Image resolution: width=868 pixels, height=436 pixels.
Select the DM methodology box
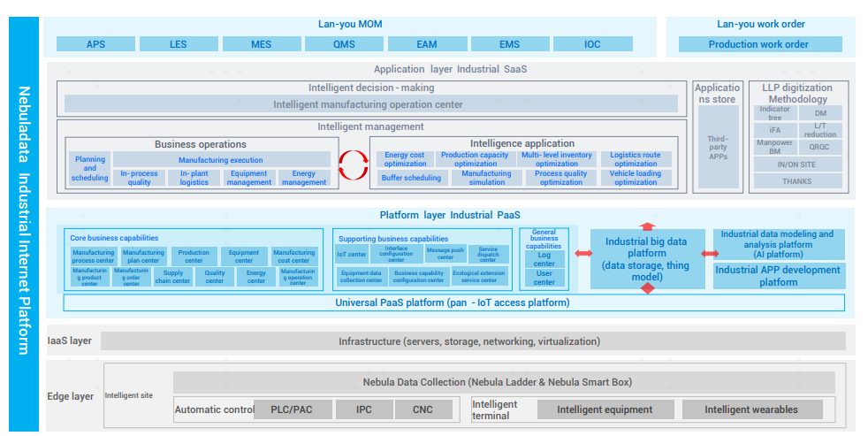point(820,113)
